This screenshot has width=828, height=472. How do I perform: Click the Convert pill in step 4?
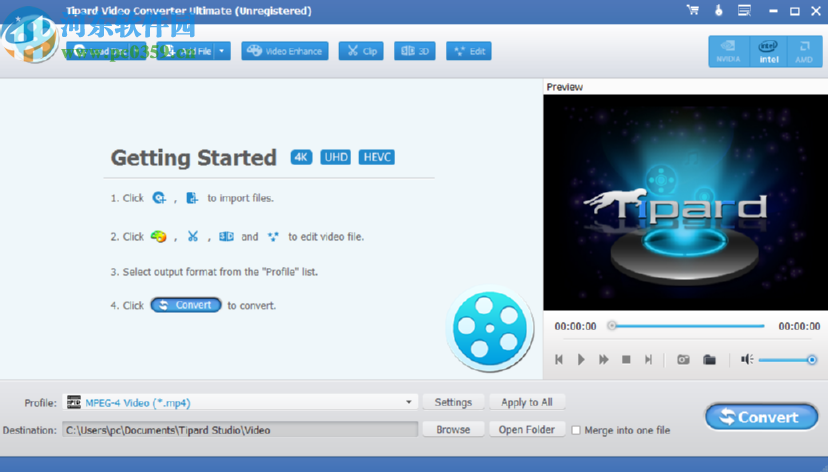(186, 305)
